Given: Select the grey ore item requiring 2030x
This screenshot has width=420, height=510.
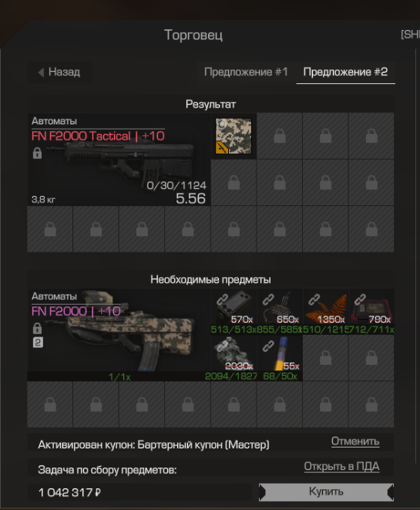Looking at the screenshot, I should pos(234,358).
